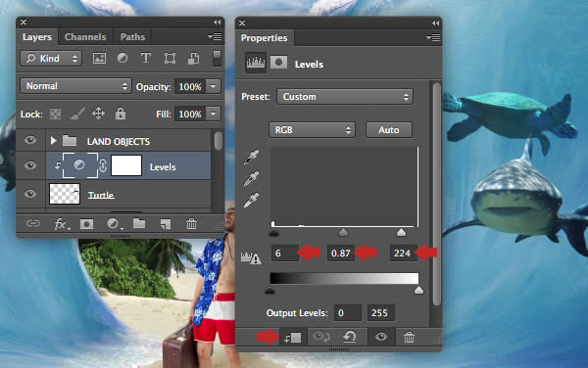Click the input midtones gray slider

[x=343, y=233]
